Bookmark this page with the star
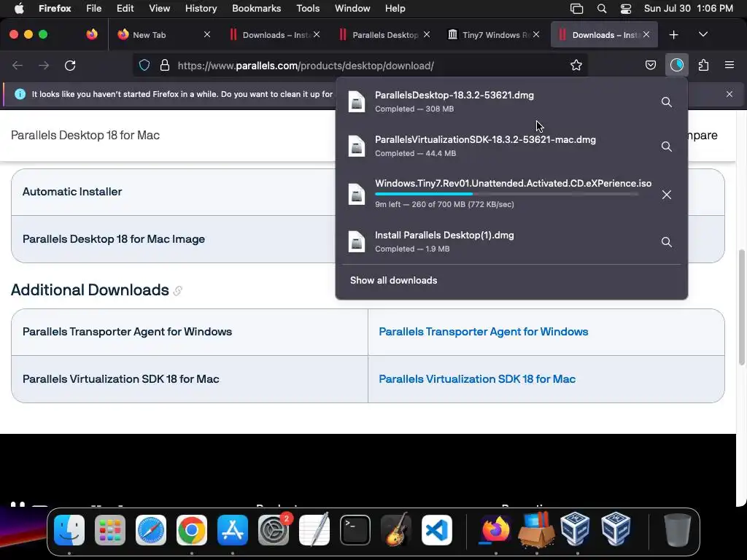Viewport: 747px width, 560px height. pos(576,65)
